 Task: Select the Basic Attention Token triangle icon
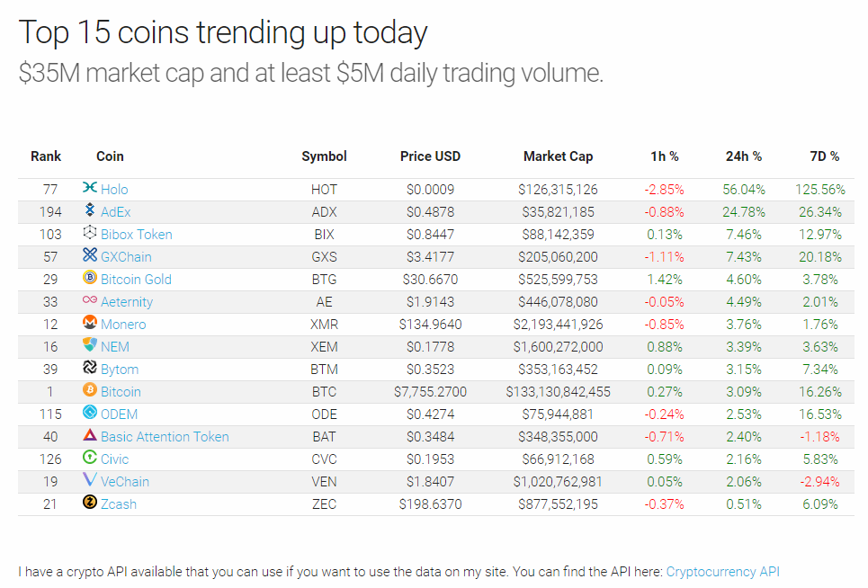click(89, 436)
